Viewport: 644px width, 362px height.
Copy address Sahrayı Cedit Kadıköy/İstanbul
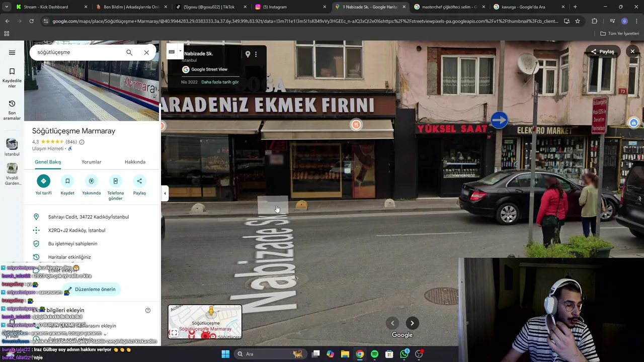(x=89, y=217)
